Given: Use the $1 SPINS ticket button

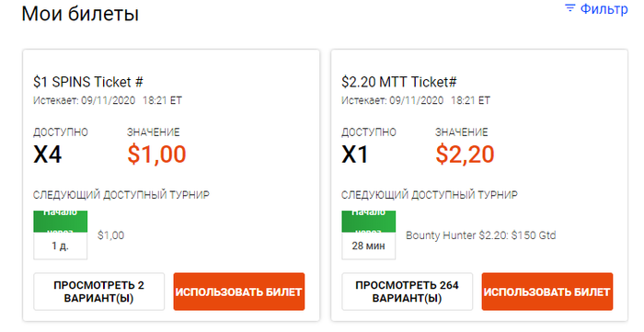Looking at the screenshot, I should [x=239, y=292].
